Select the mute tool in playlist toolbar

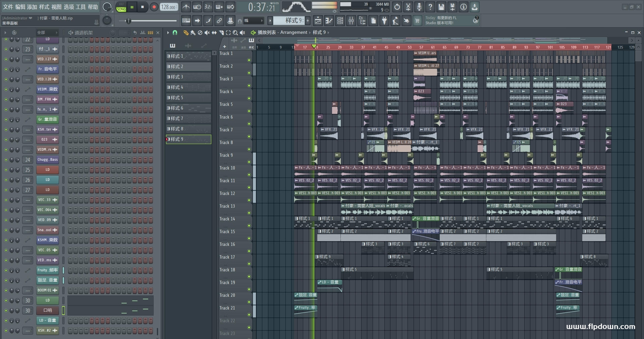207,32
